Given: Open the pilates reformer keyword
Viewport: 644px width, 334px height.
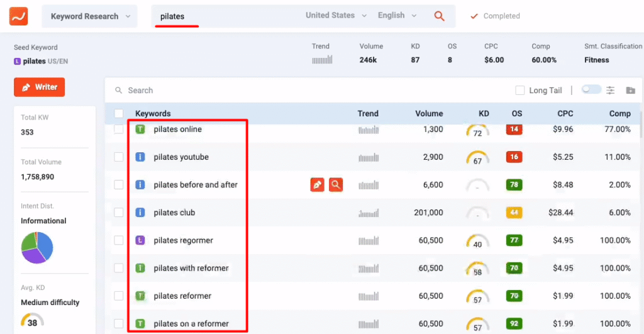Looking at the screenshot, I should tap(182, 296).
